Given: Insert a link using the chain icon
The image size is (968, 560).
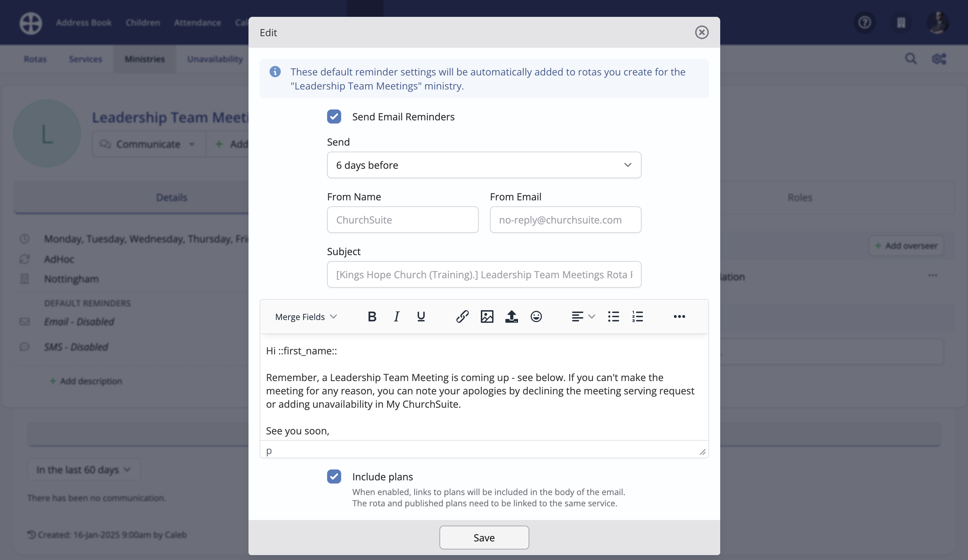Looking at the screenshot, I should click(462, 316).
